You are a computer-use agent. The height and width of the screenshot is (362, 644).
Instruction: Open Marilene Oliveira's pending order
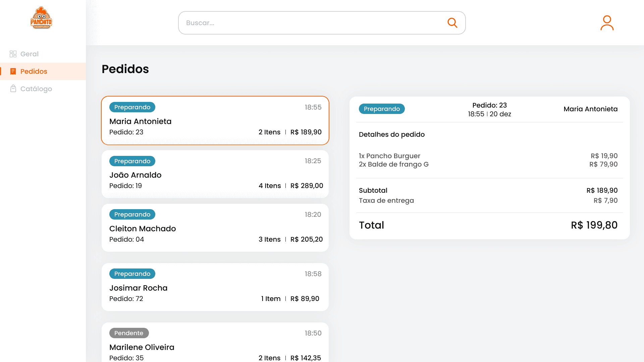pyautogui.click(x=215, y=345)
